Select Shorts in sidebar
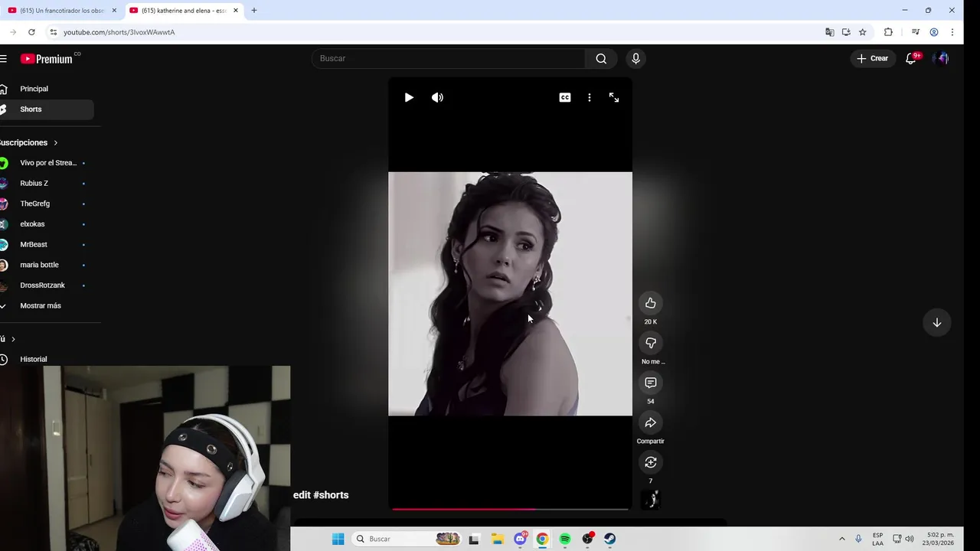The width and height of the screenshot is (980, 551). point(46,109)
